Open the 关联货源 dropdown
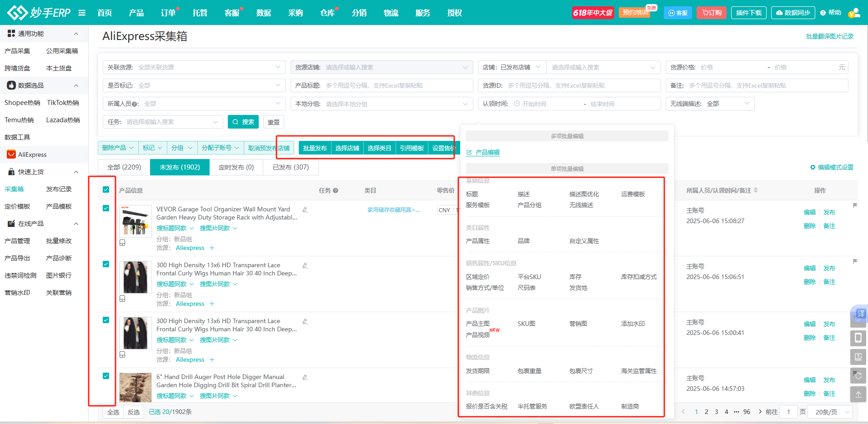The width and height of the screenshot is (868, 424). click(194, 67)
